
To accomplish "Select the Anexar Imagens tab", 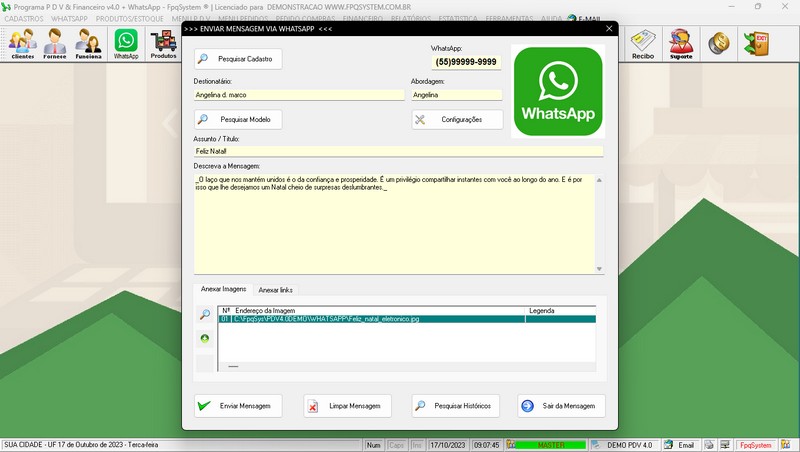I will (223, 289).
